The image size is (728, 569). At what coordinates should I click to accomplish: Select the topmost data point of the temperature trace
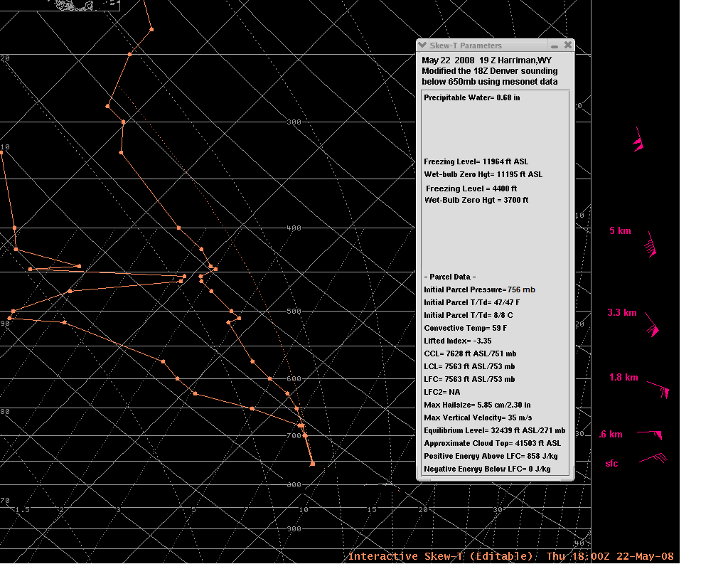(x=151, y=30)
